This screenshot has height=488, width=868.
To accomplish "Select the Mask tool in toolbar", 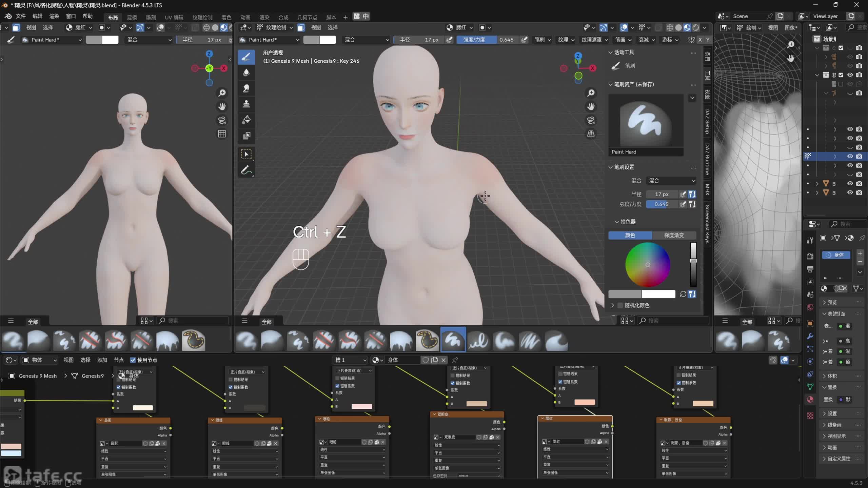I will 246,136.
